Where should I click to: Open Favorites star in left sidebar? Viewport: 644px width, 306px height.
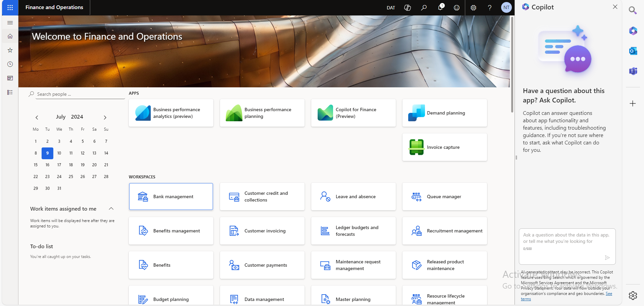click(x=10, y=50)
